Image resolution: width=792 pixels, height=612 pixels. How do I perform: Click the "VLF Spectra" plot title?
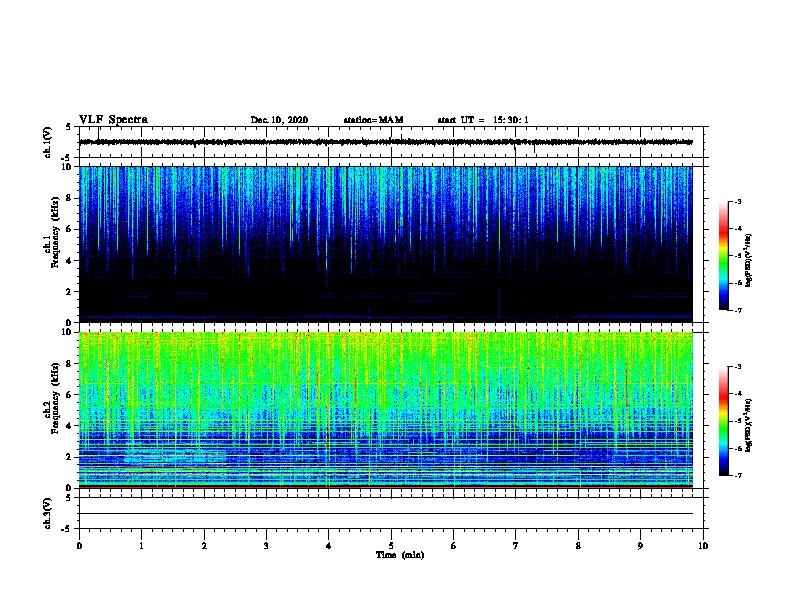pyautogui.click(x=113, y=120)
